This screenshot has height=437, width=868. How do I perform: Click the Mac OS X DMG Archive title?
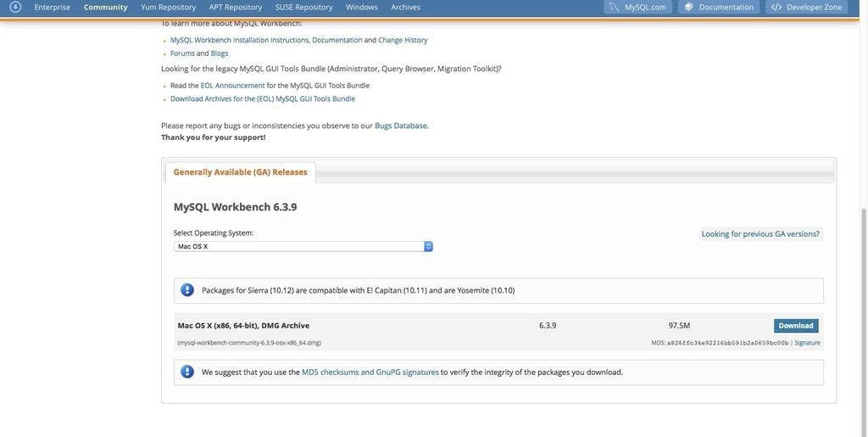tap(243, 326)
